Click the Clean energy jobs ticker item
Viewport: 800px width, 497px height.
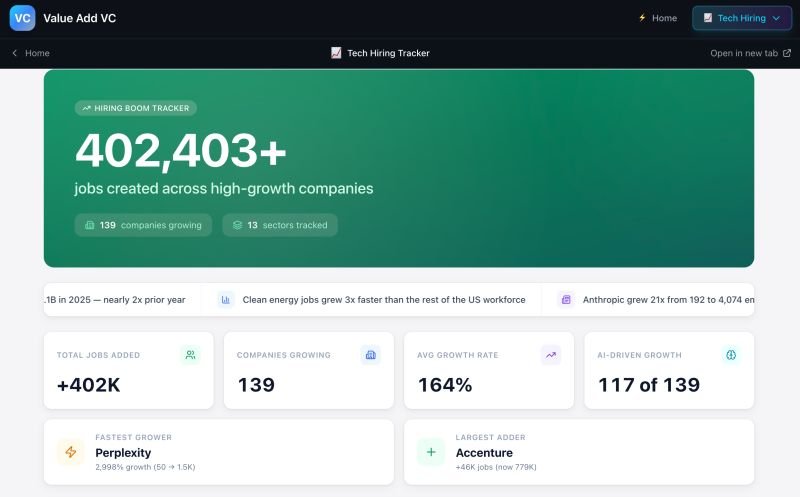point(371,300)
